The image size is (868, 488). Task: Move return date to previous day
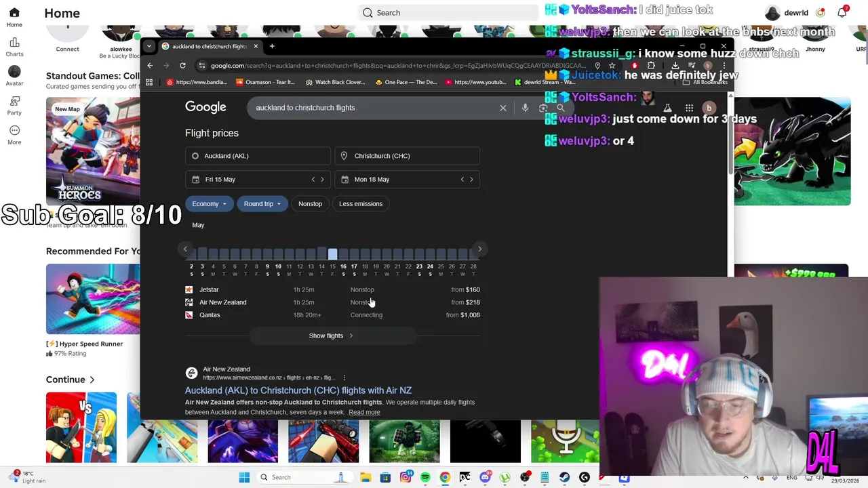click(x=462, y=180)
